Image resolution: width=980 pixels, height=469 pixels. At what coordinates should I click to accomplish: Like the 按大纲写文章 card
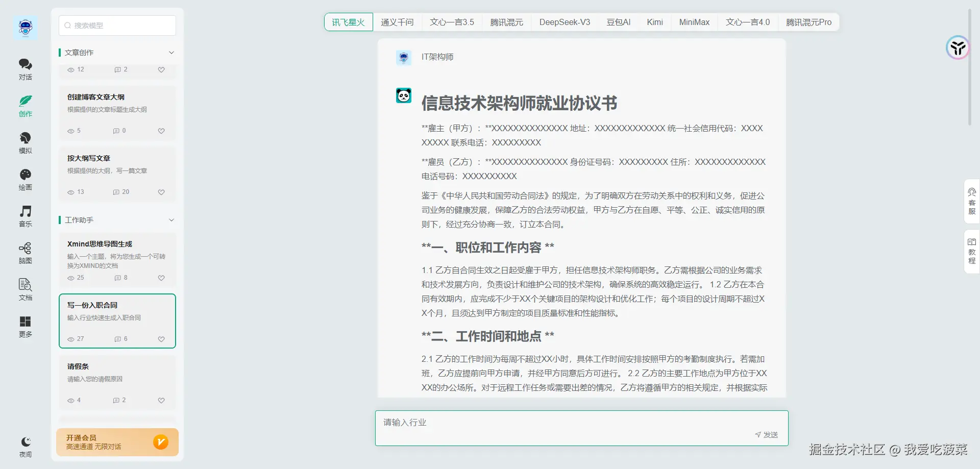pyautogui.click(x=161, y=192)
